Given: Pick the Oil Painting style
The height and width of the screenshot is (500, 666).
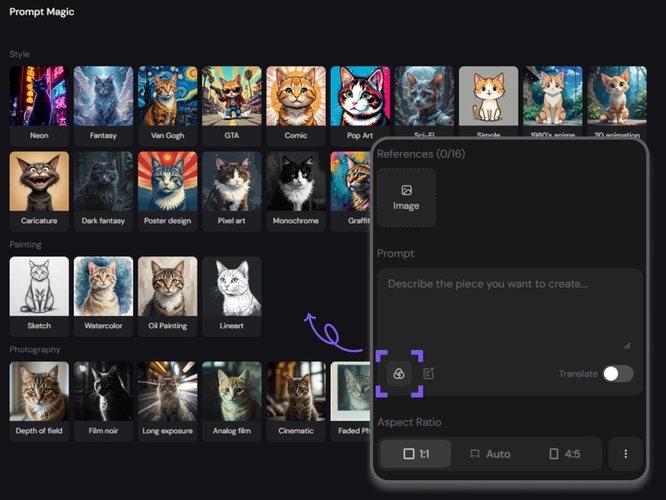Looking at the screenshot, I should (x=167, y=296).
